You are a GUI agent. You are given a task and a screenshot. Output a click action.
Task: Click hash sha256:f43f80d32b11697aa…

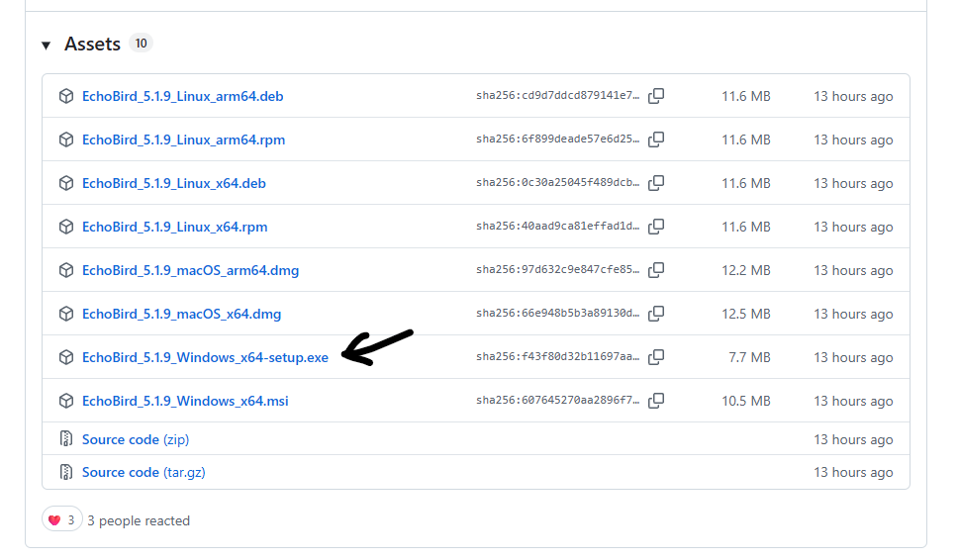tap(558, 356)
